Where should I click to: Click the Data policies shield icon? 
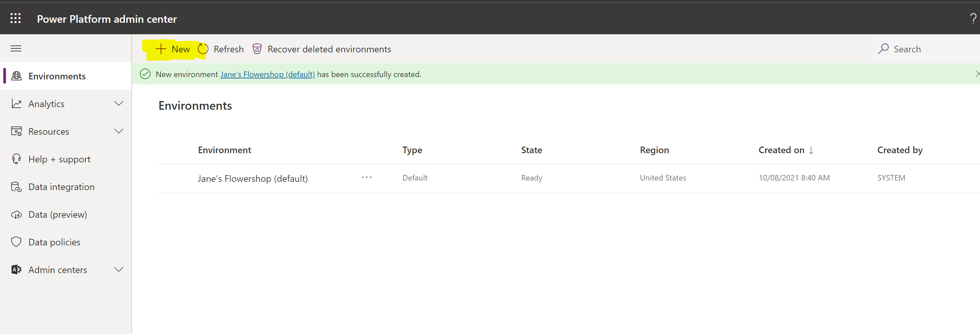16,242
